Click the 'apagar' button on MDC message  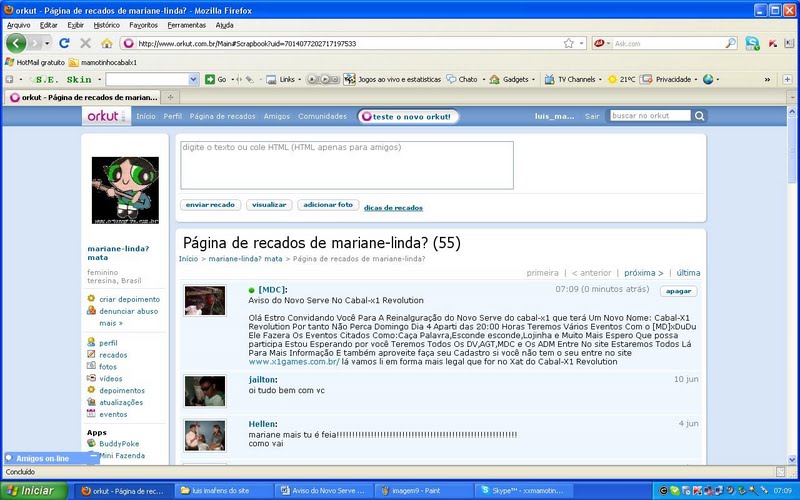coord(679,291)
